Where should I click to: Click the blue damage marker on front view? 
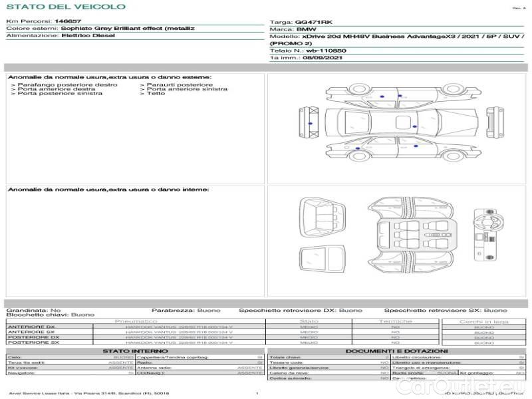pos(310,124)
